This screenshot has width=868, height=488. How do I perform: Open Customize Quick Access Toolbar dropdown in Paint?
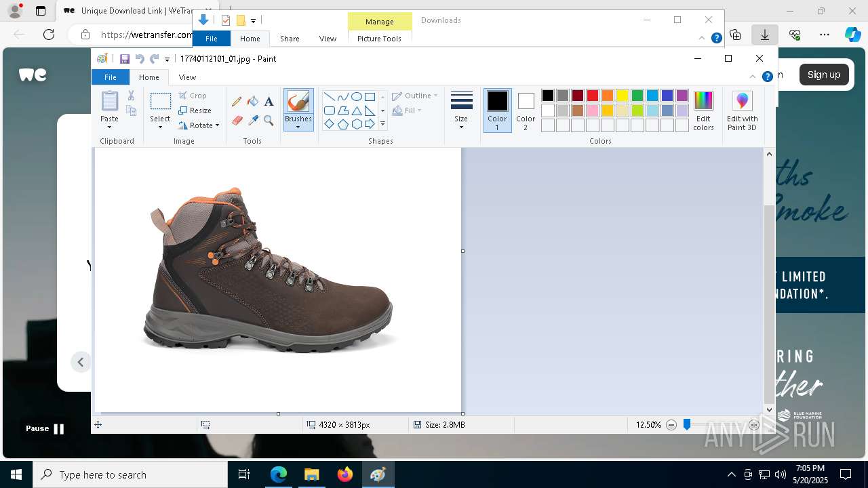(x=167, y=60)
